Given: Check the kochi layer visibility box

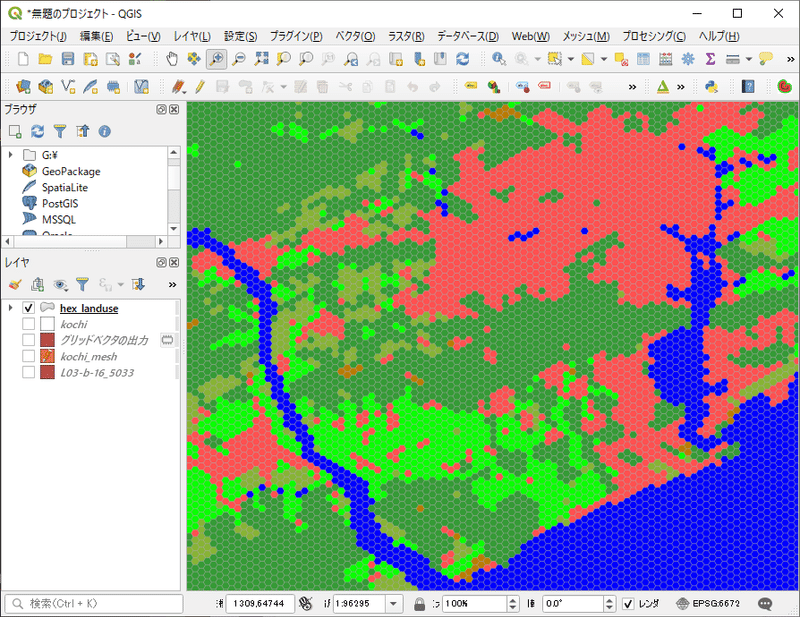Looking at the screenshot, I should [x=29, y=324].
